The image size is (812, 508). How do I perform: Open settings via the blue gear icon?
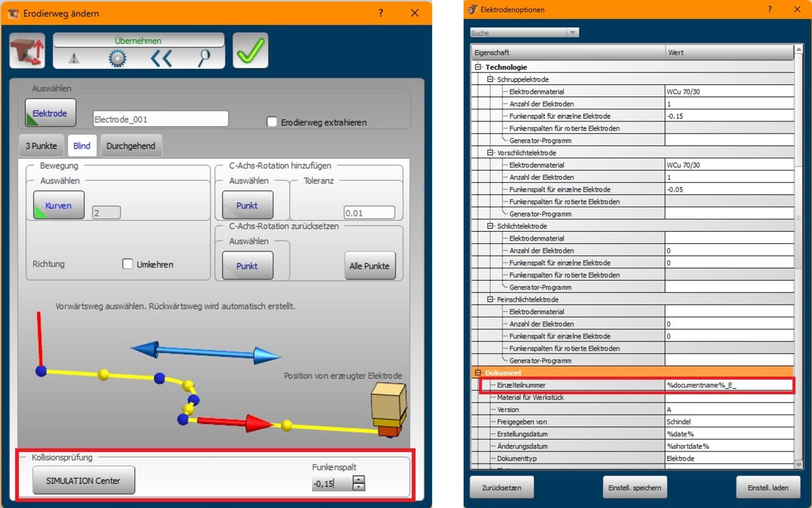pyautogui.click(x=117, y=58)
